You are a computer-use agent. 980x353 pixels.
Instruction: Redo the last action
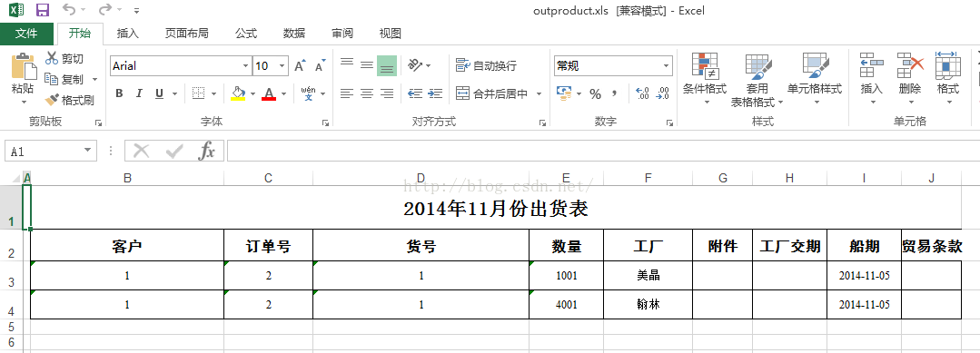coord(104,10)
